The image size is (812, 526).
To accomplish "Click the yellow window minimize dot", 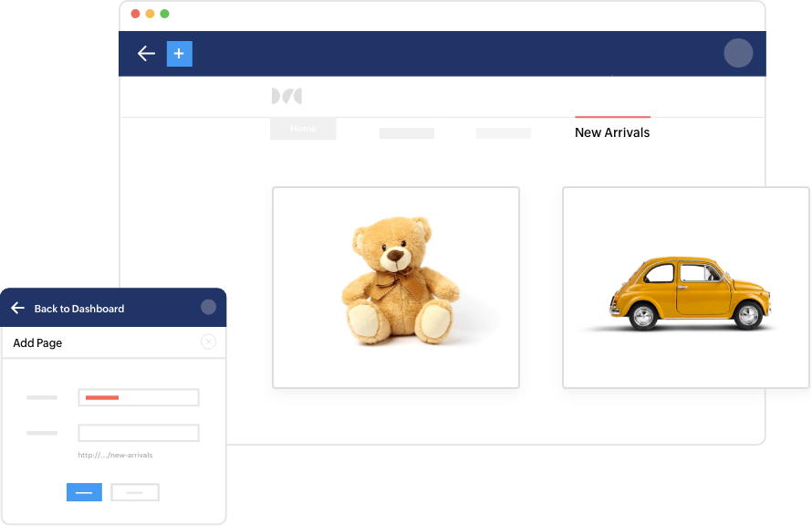I will coord(150,14).
